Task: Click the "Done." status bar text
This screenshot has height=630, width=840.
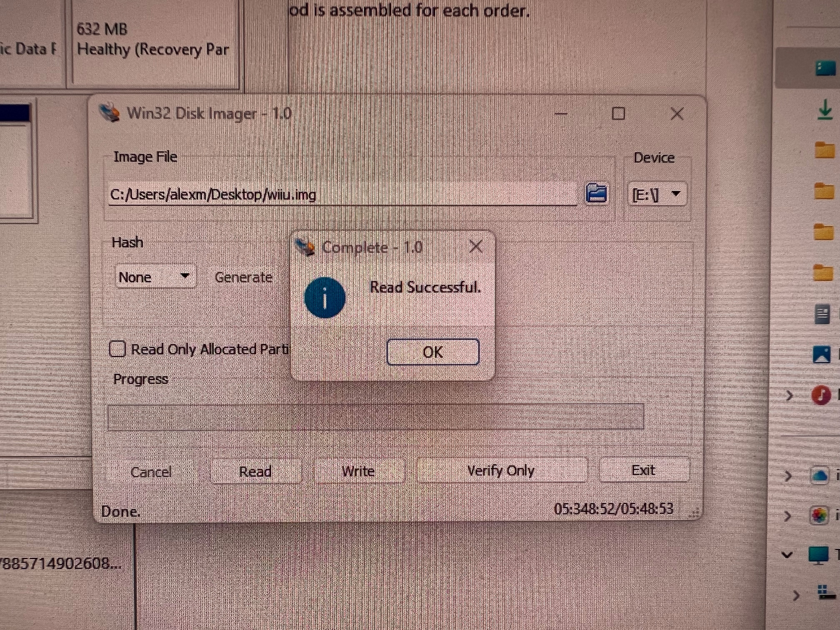Action: pos(121,511)
